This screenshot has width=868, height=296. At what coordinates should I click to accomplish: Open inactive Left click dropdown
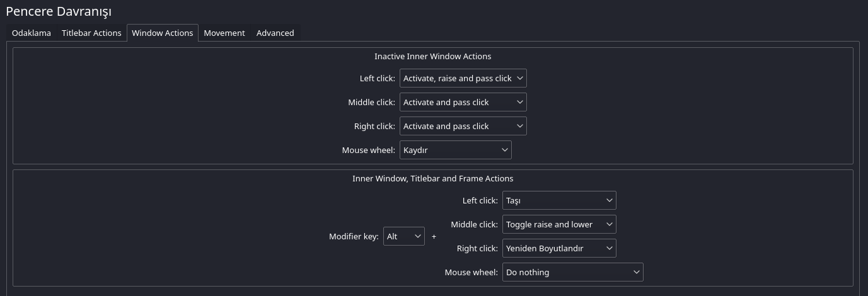coord(463,78)
